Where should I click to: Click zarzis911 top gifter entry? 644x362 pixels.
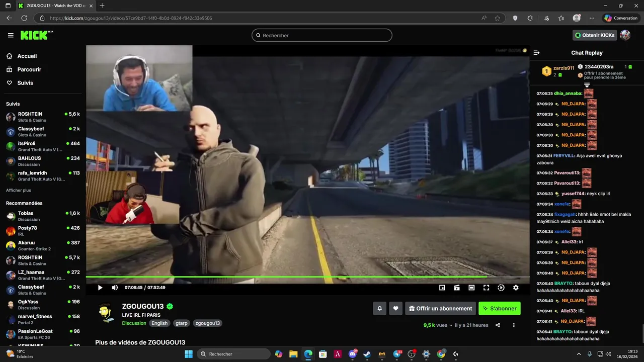coord(557,71)
